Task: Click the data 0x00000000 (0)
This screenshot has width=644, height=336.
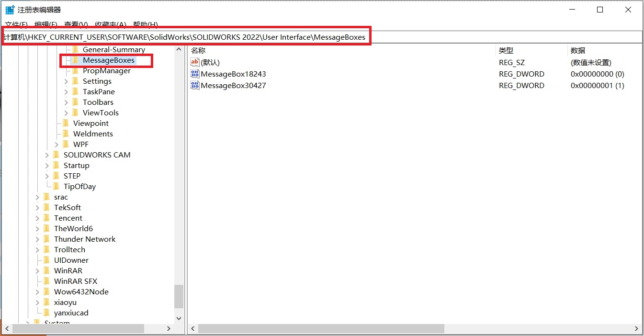Action: (598, 74)
